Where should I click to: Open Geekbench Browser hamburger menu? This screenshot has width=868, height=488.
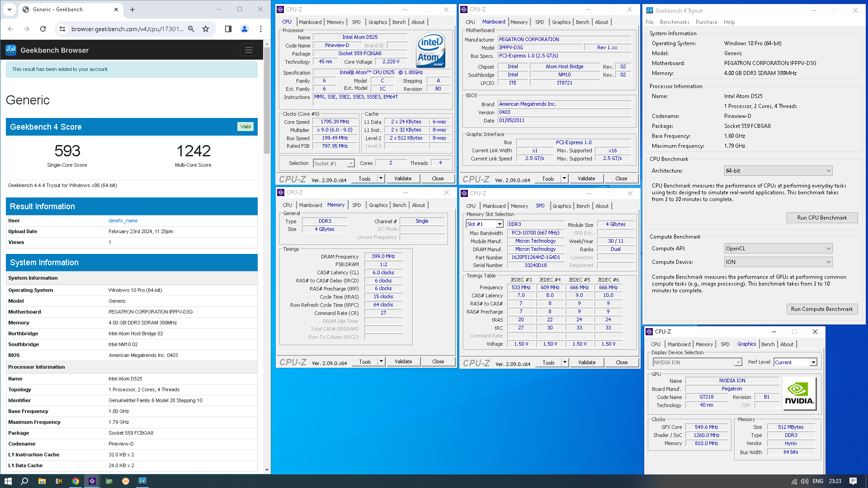(x=249, y=50)
